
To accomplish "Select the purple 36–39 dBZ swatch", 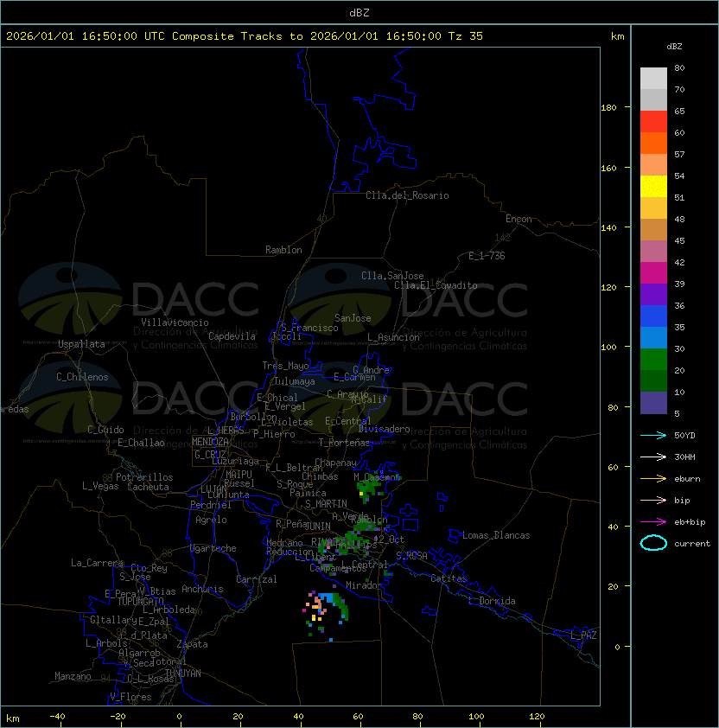I will coord(653,294).
